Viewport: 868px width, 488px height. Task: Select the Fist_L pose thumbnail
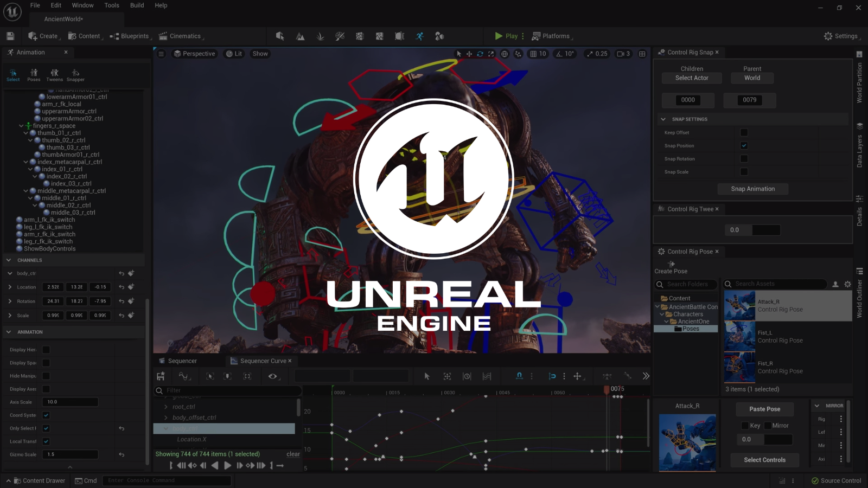tap(739, 336)
